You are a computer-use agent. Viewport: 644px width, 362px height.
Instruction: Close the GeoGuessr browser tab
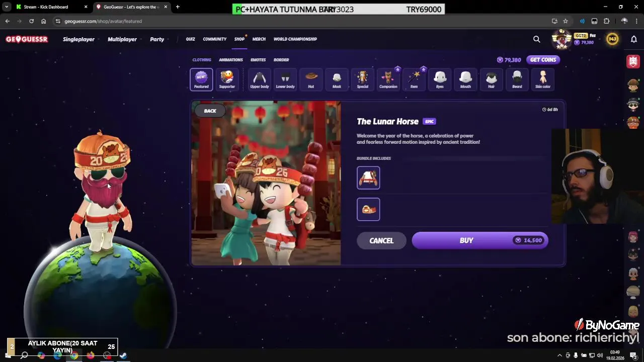(x=166, y=7)
